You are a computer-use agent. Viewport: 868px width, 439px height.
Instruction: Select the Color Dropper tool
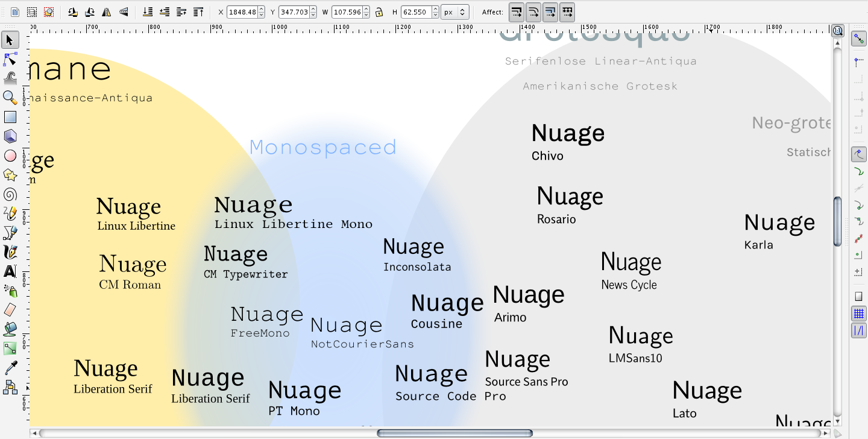pyautogui.click(x=10, y=368)
